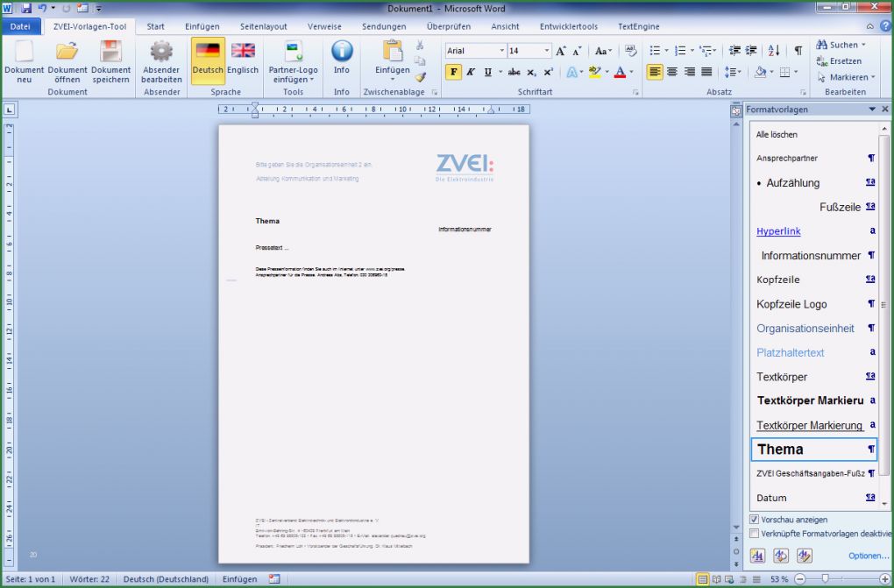Open the Datei menu tab

click(20, 26)
